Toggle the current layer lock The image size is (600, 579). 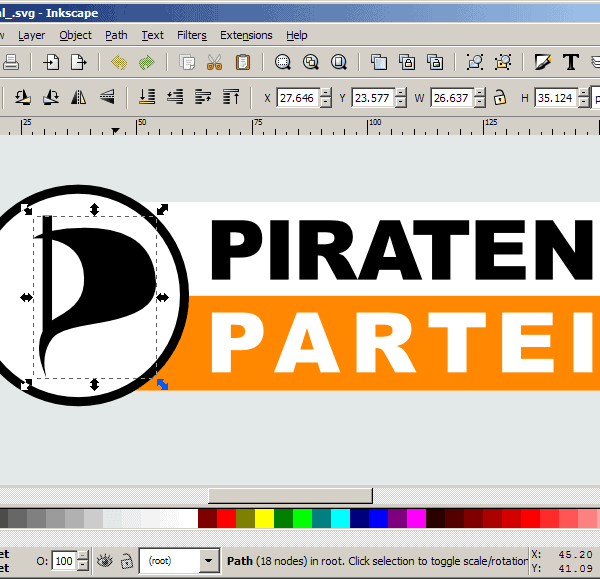pyautogui.click(x=127, y=561)
